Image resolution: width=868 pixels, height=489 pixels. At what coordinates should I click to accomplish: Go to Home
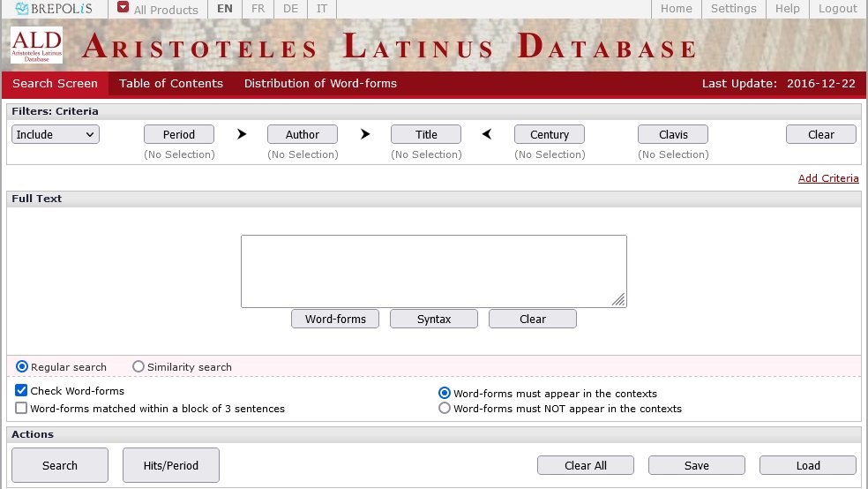pos(677,9)
